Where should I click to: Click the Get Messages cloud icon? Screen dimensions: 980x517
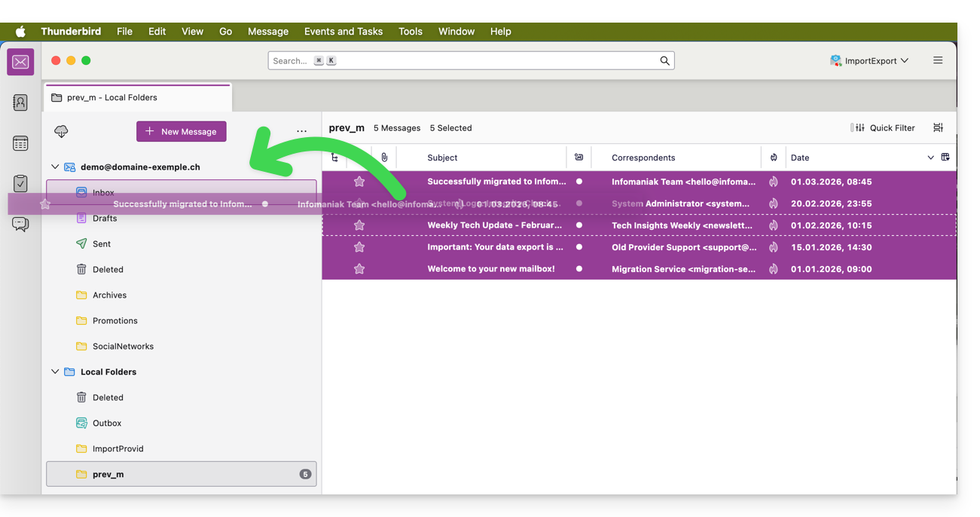pos(61,132)
